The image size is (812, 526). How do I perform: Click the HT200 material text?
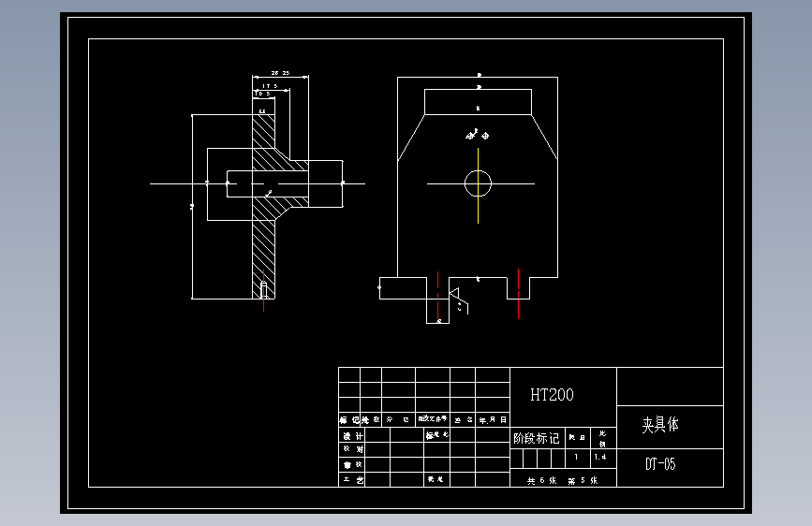click(x=552, y=395)
